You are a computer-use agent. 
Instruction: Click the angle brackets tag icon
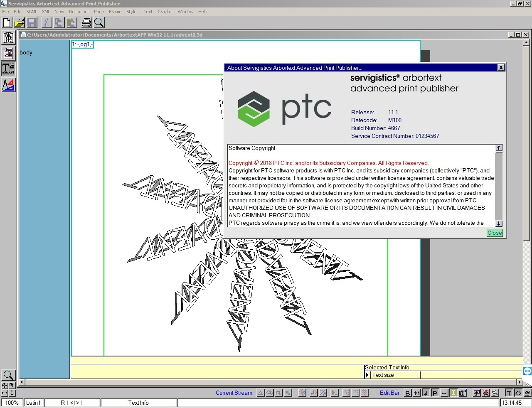pyautogui.click(x=518, y=393)
